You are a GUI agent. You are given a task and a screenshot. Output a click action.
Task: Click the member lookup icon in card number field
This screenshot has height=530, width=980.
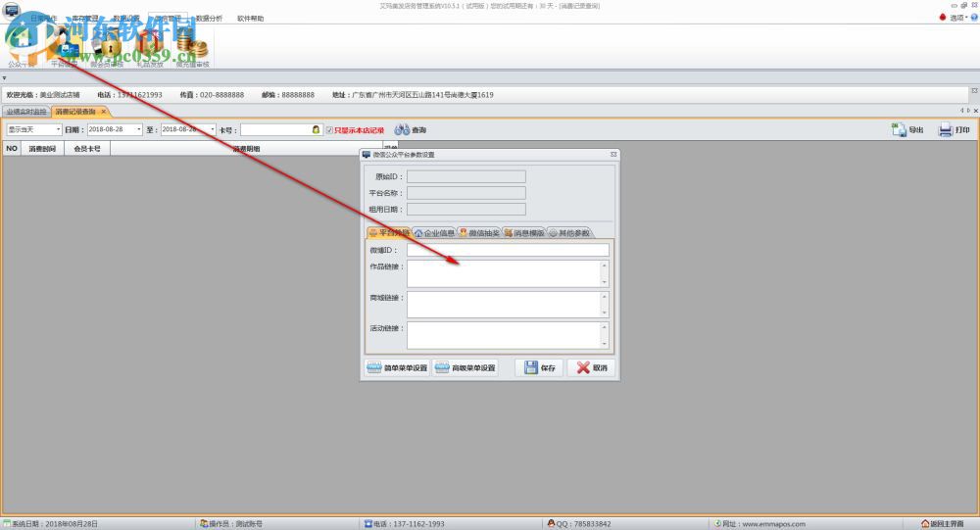[x=316, y=130]
